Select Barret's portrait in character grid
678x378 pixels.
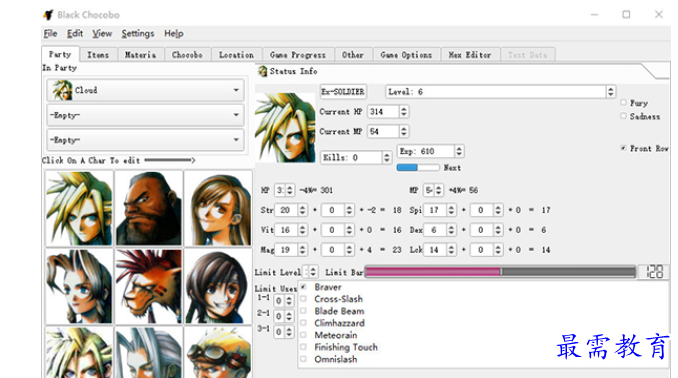pyautogui.click(x=149, y=208)
